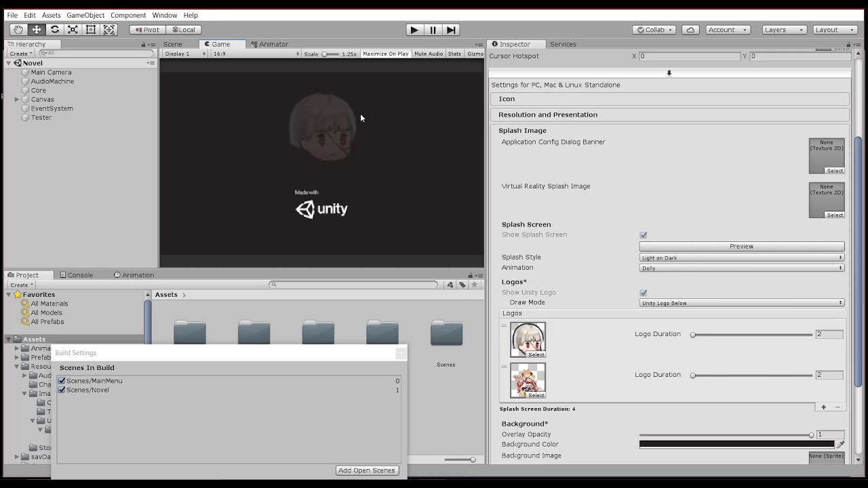Switch to the Rotate tool
This screenshot has height=488, width=868.
point(55,30)
